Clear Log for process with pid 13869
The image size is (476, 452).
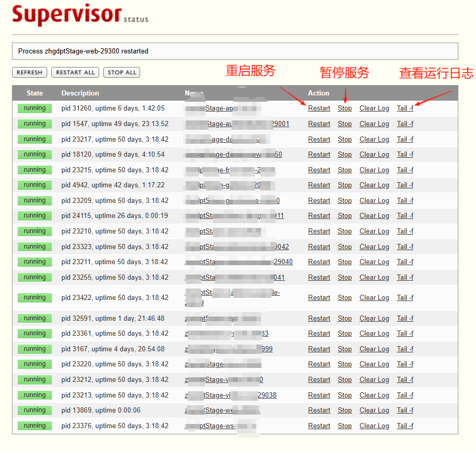(374, 410)
